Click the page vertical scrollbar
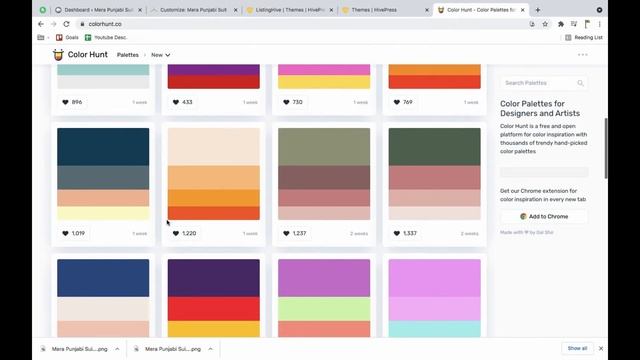This screenshot has height=360, width=640. click(x=606, y=148)
